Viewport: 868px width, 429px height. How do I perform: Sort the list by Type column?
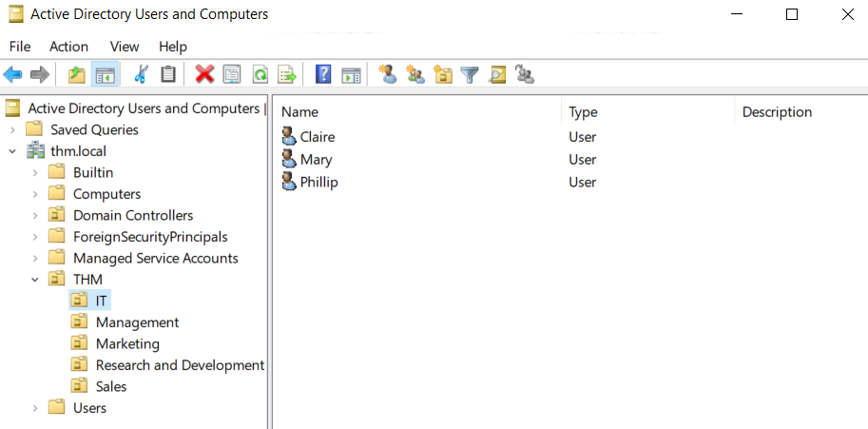pos(583,112)
